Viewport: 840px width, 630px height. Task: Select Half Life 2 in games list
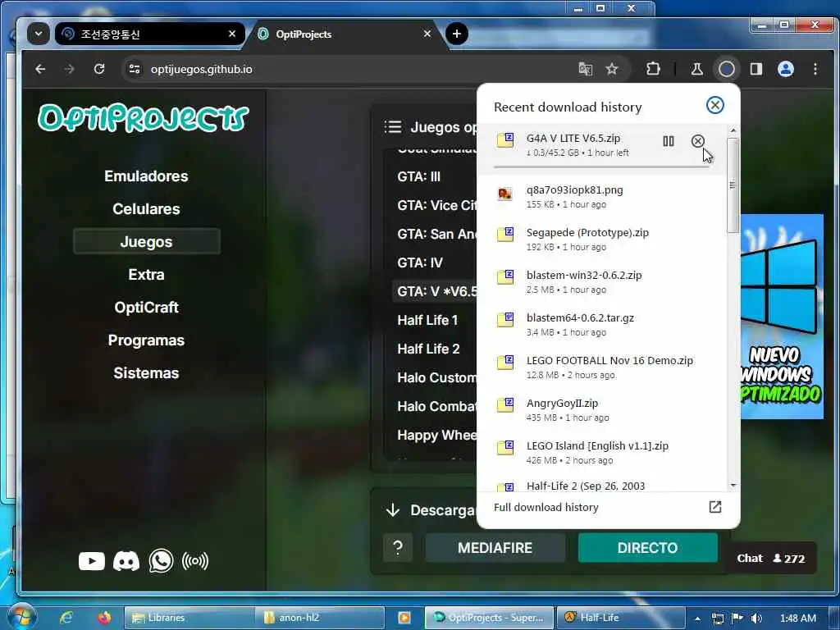(x=428, y=349)
